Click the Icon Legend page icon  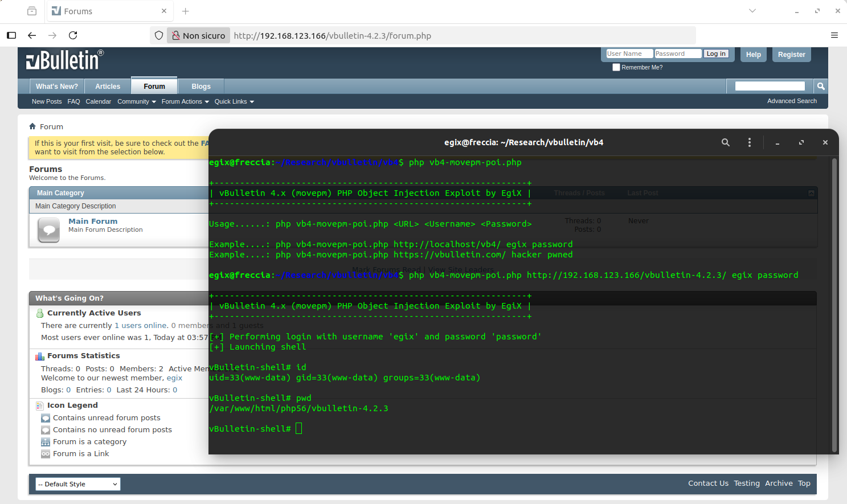(40, 405)
